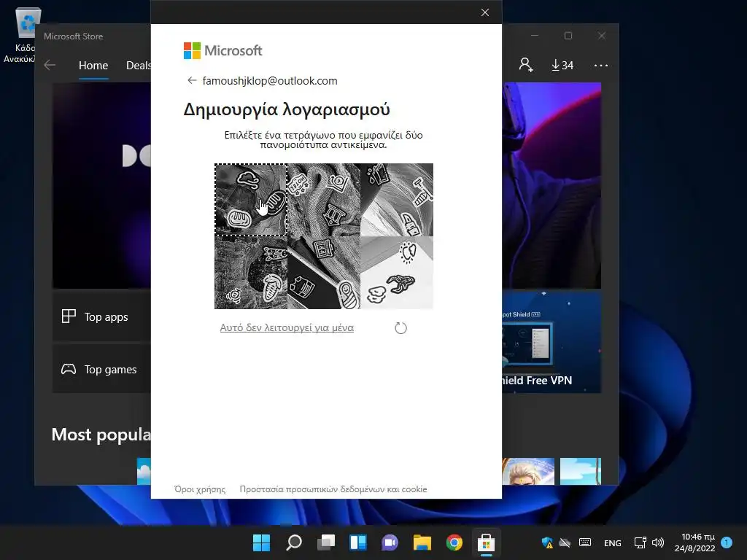Open the game thumbnail with the blonde character
Viewport: 747px width, 560px height.
[528, 471]
